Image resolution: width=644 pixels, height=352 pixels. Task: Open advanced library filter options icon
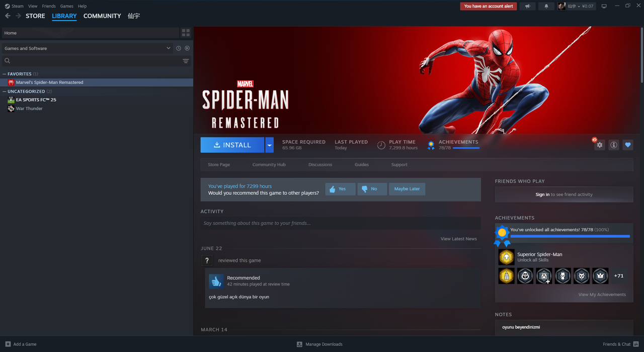click(186, 61)
